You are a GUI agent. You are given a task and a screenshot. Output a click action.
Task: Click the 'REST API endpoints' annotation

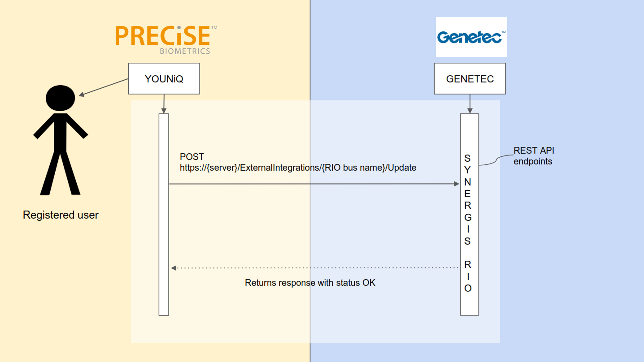(x=534, y=156)
